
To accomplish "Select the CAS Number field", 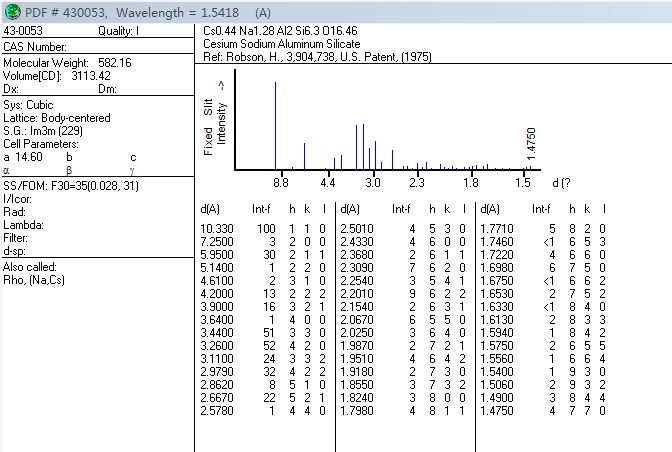I will (35, 47).
